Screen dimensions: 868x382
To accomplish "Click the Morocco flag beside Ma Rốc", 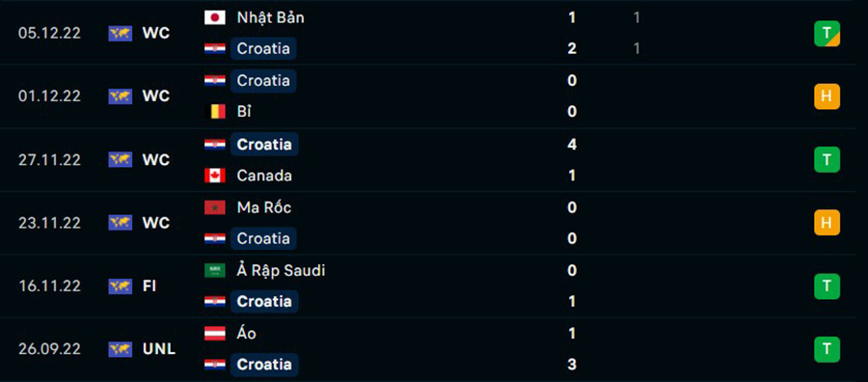I will point(215,207).
